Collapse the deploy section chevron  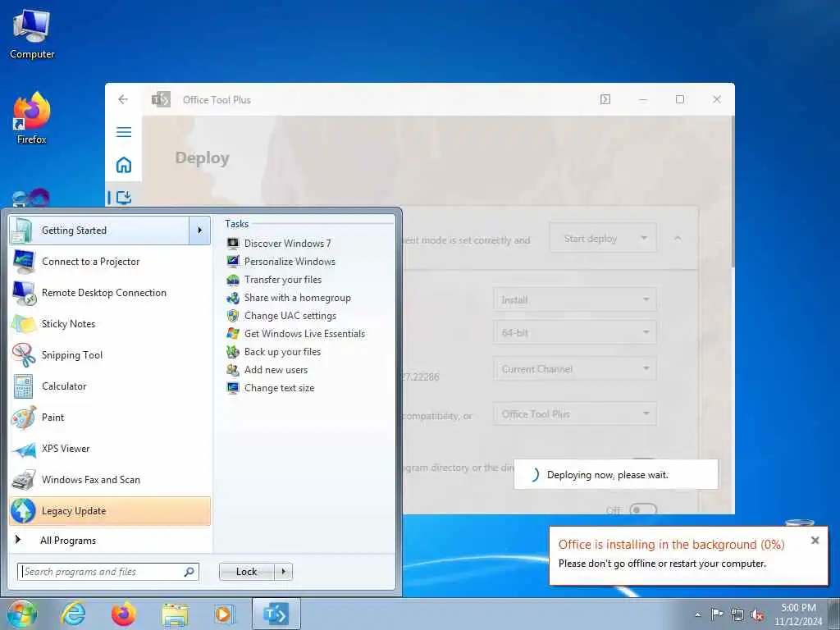678,238
